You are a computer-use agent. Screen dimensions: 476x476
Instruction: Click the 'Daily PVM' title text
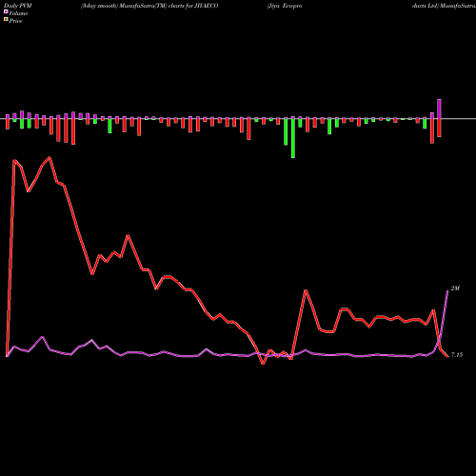(18, 6)
